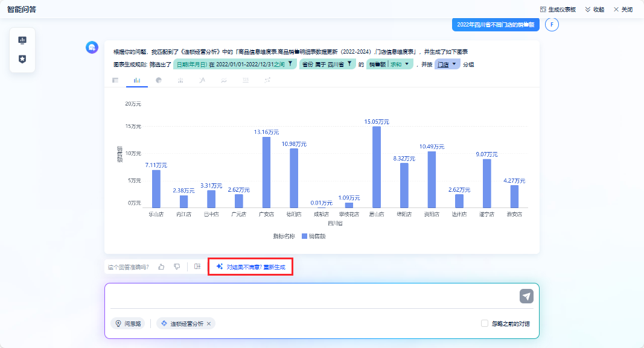
Task: Click the thumbs up feedback icon
Action: [x=161, y=267]
